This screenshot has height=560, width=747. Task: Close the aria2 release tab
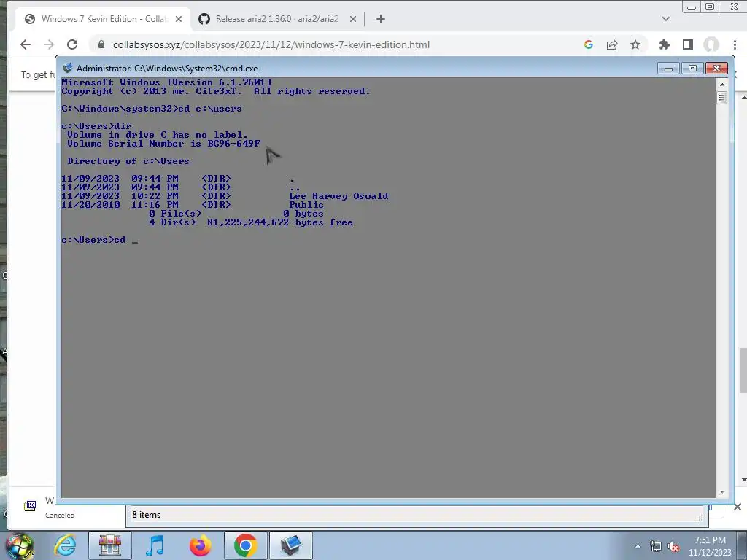coord(353,19)
